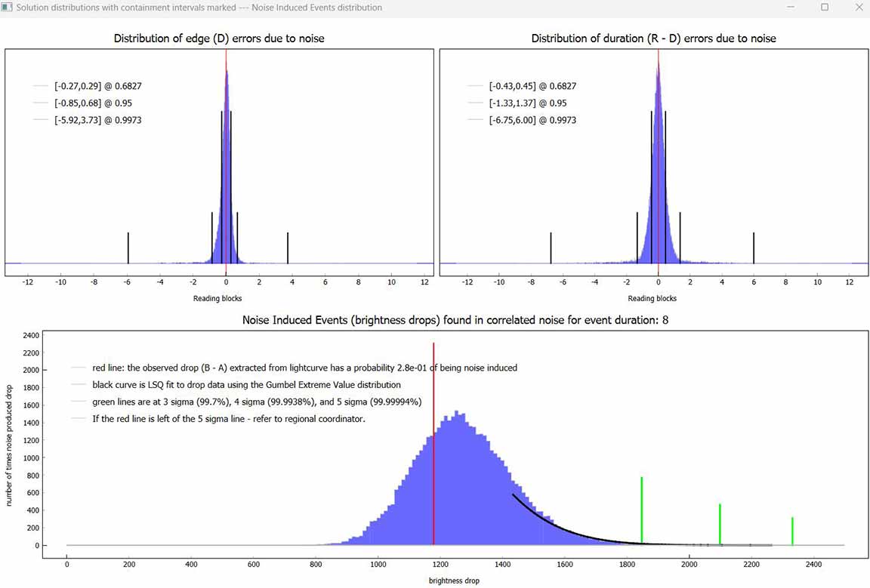Viewport: 870px width, 588px height.
Task: Click the legend line 'black curve is LSQ fit'
Action: (x=246, y=385)
